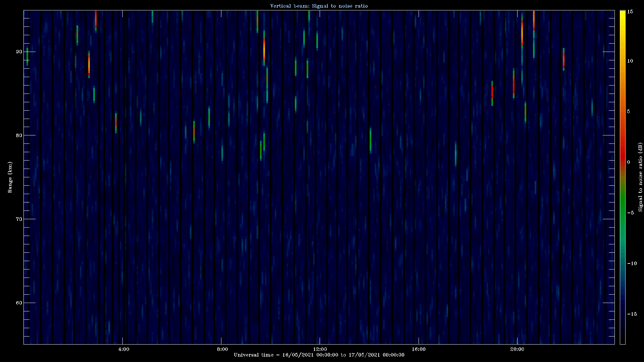The image size is (644, 362).
Task: Click the 'Signal to noise ratio (dB)' colorbar label
Action: tap(640, 177)
